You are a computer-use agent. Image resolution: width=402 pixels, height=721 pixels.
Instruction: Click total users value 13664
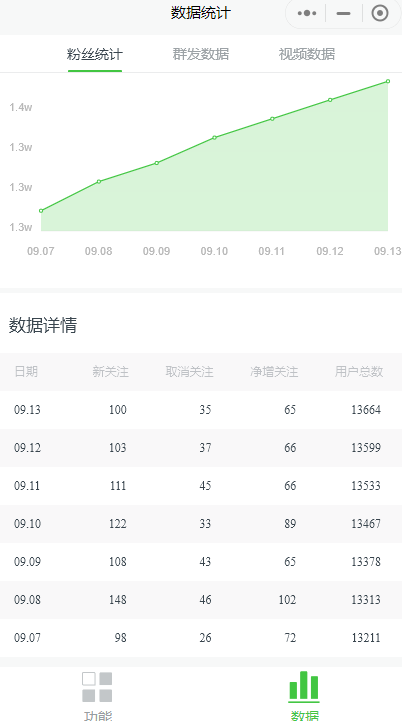coord(366,410)
